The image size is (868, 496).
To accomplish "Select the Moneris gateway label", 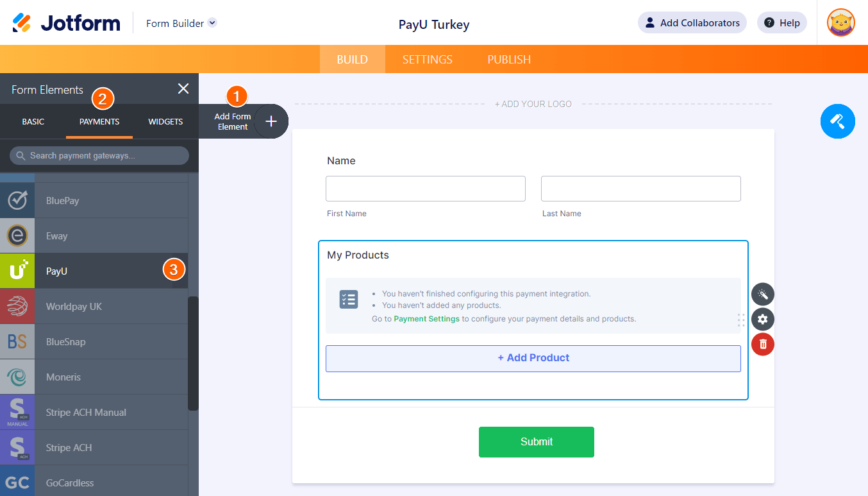I will coord(63,377).
